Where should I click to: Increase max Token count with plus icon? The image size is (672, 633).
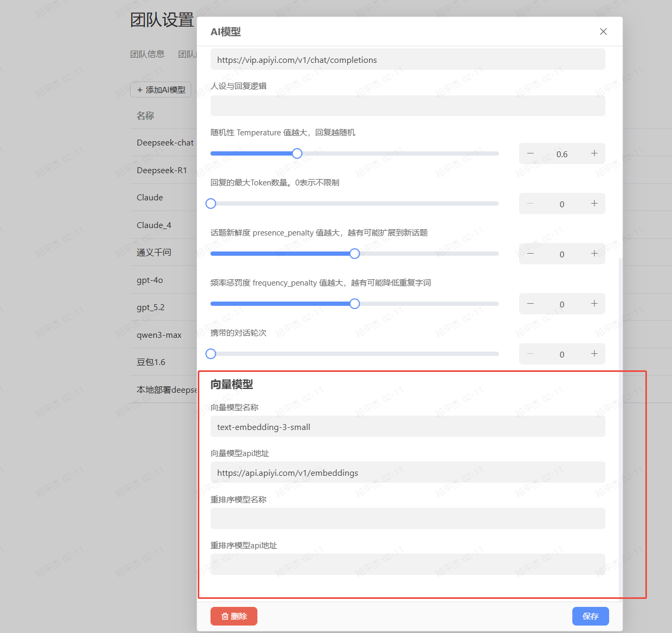(594, 204)
